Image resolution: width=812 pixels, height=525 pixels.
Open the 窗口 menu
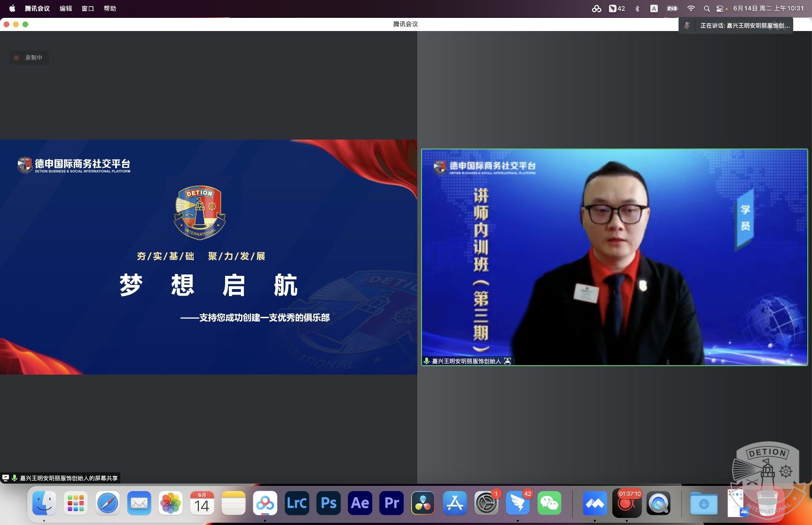click(x=88, y=8)
